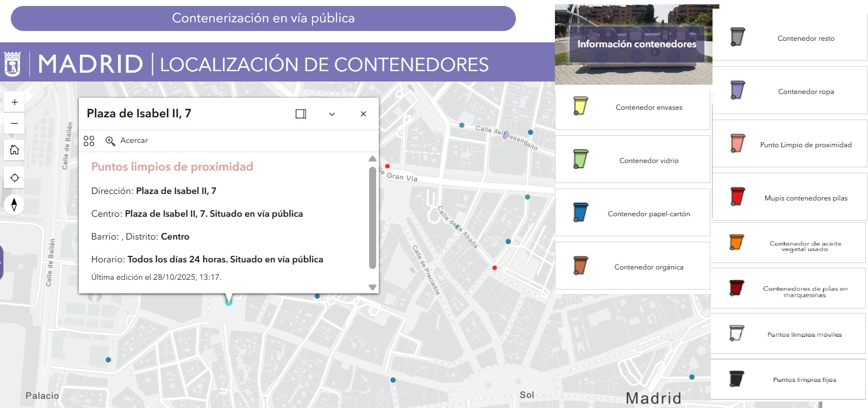
Task: Select the black Puntos limpios fijos icon
Action: 736,378
